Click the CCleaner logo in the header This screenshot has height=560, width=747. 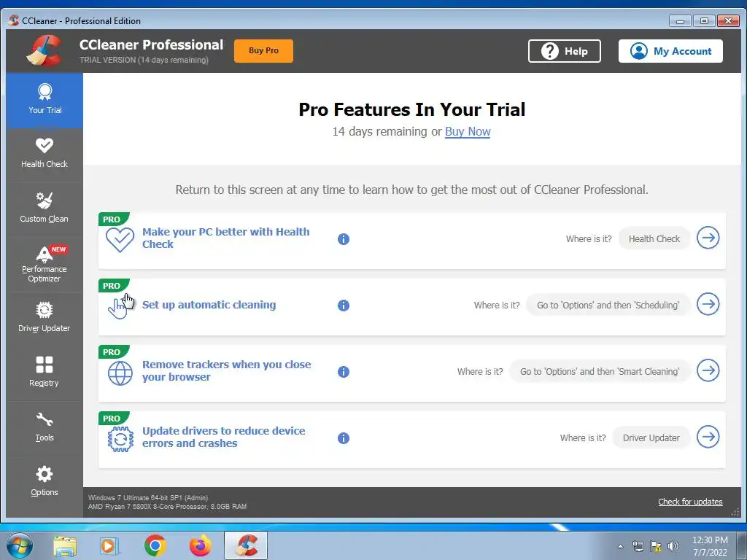coord(44,50)
